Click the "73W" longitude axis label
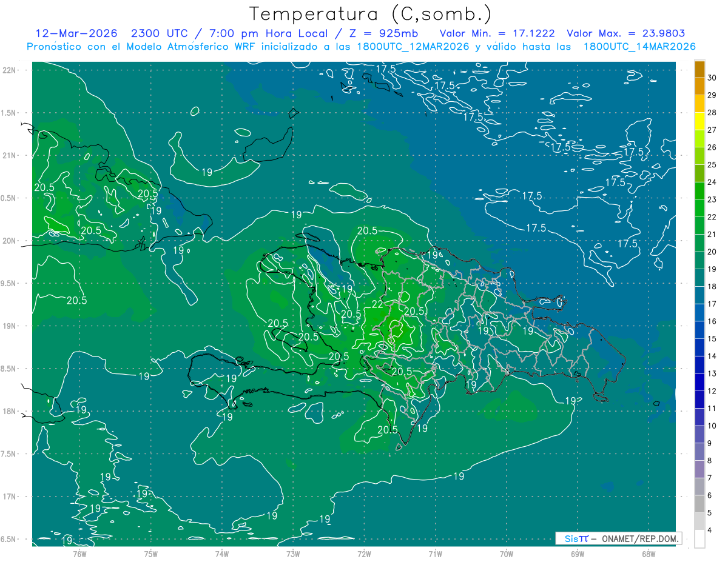728x562 pixels. [x=293, y=554]
